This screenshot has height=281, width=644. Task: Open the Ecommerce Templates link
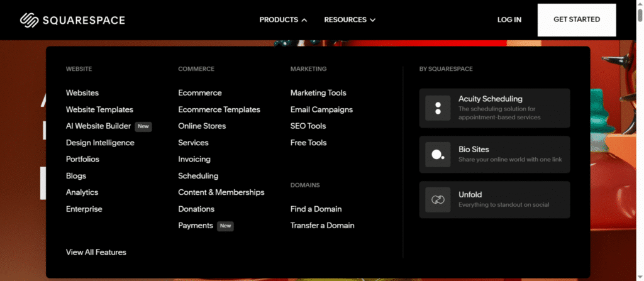(219, 109)
